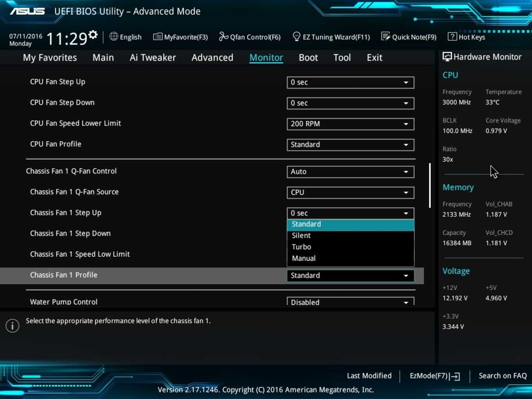The width and height of the screenshot is (532, 399).
Task: Click the info icon beside the help text
Action: (13, 325)
